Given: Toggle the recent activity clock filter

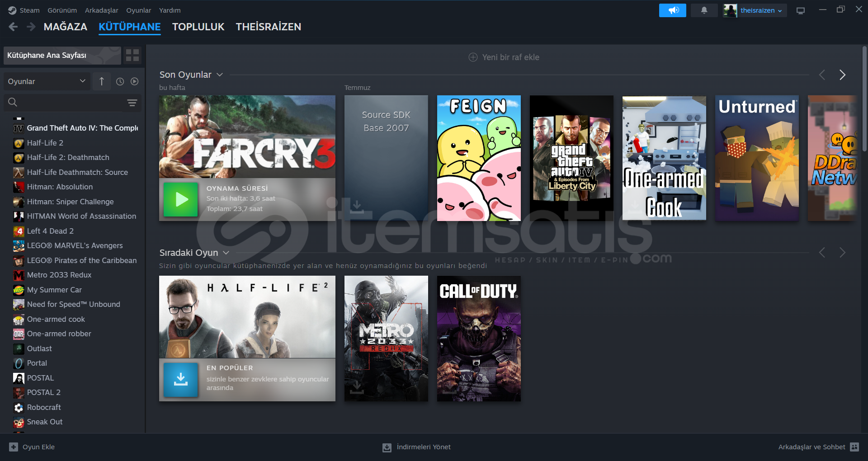Looking at the screenshot, I should (x=120, y=81).
